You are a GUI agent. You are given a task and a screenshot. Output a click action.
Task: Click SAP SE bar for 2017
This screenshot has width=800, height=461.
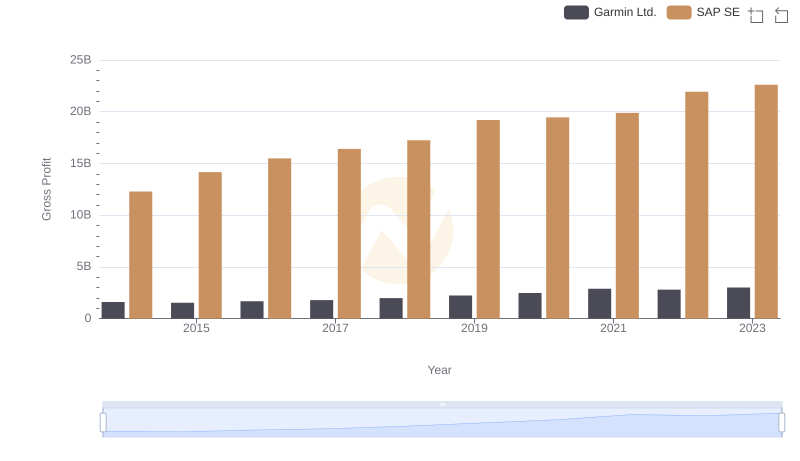pos(349,234)
